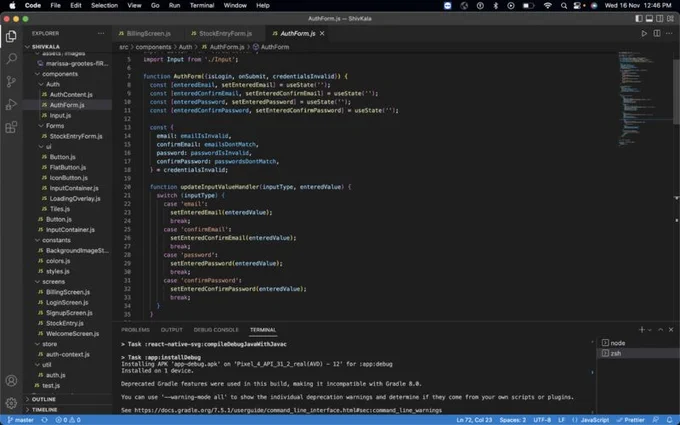This screenshot has height=425, width=680.
Task: Select the node terminal instance
Action: click(x=636, y=343)
